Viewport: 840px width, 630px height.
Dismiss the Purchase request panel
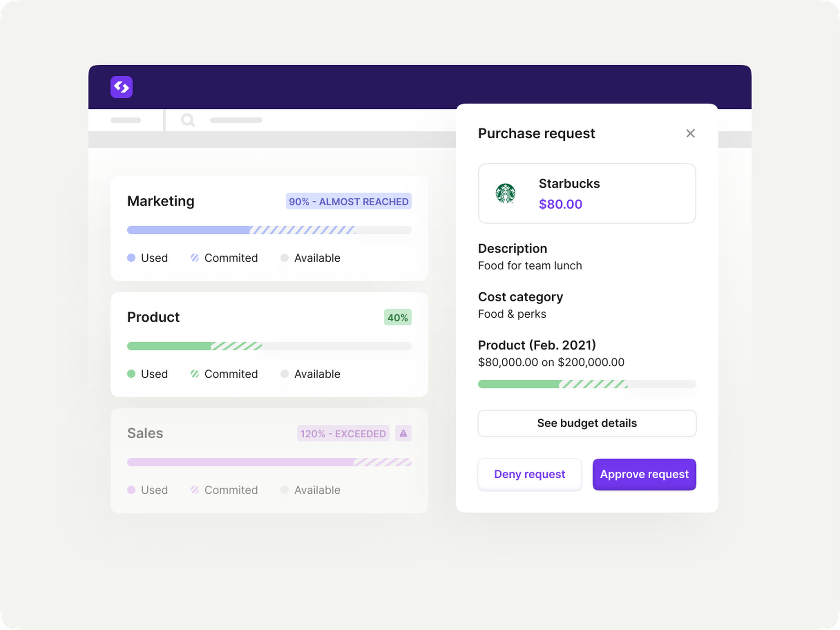[690, 133]
